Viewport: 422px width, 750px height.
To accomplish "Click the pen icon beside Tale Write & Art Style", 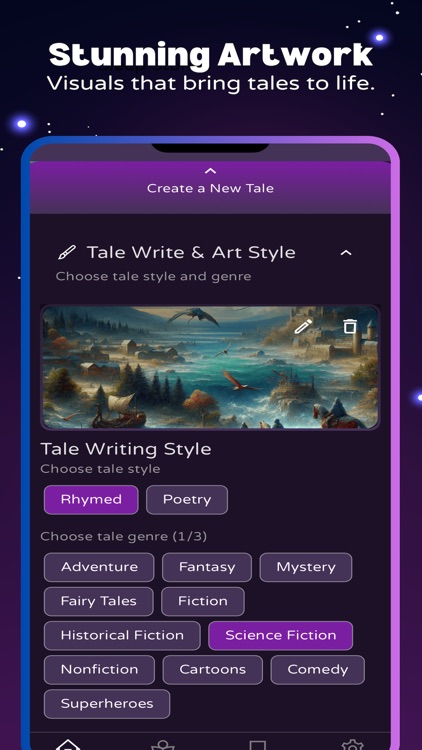I will tap(67, 252).
